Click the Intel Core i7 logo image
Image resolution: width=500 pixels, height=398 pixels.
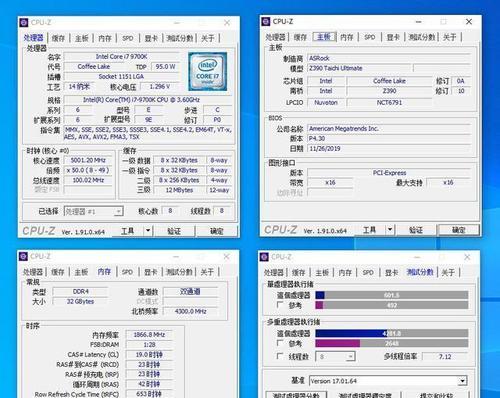(207, 72)
